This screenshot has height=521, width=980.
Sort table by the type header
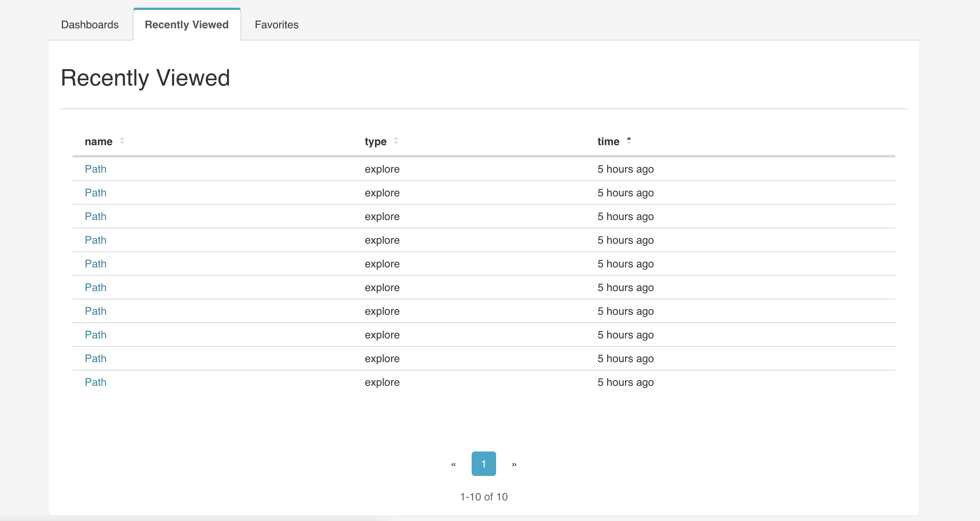(x=376, y=142)
